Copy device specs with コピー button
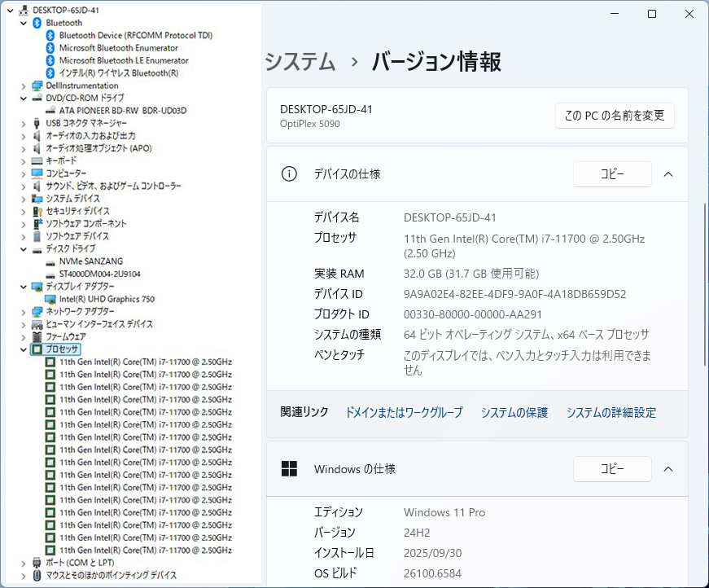 pyautogui.click(x=612, y=174)
